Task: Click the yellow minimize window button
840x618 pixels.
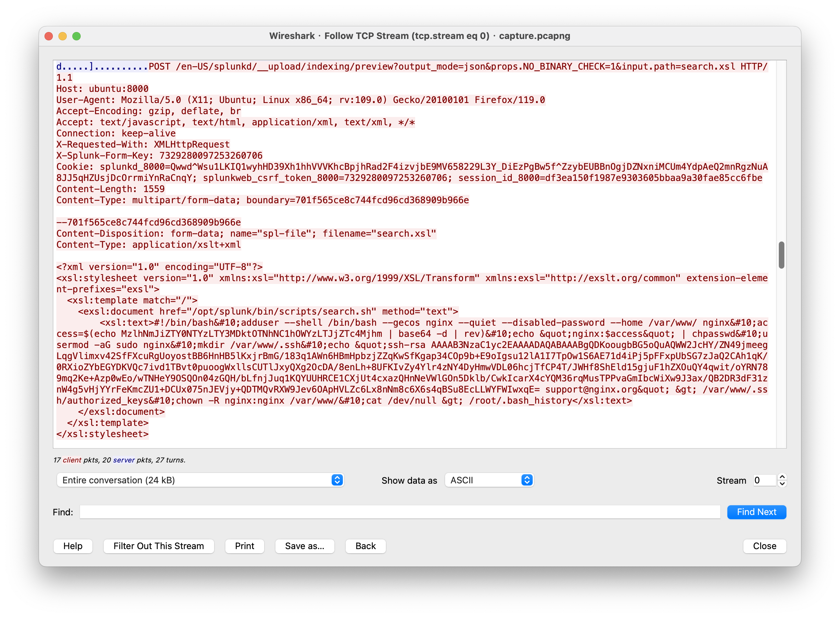Action: [63, 36]
